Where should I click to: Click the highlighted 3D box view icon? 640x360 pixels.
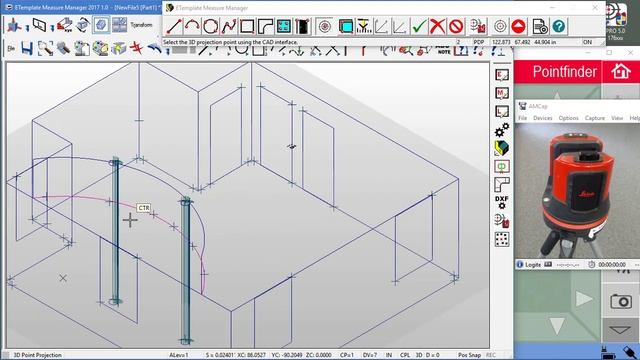[101, 25]
